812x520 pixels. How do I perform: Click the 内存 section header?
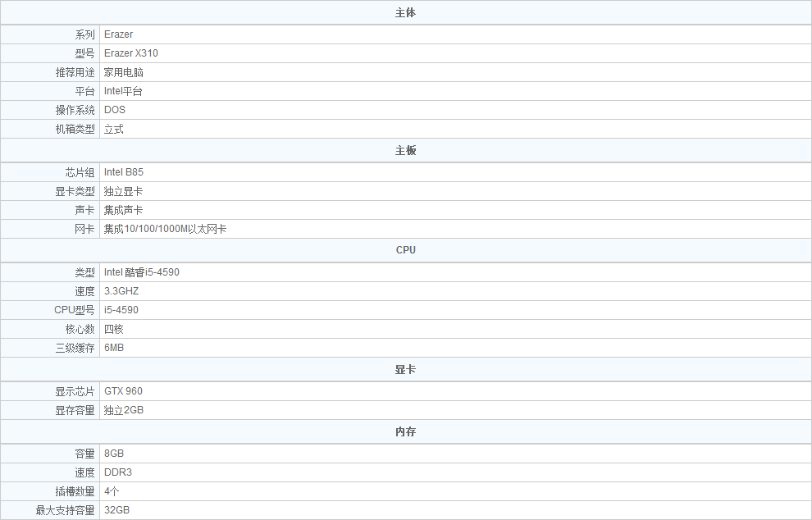(405, 432)
